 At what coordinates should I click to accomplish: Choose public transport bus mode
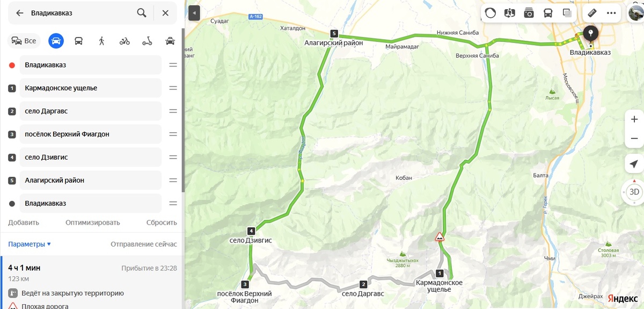point(78,41)
